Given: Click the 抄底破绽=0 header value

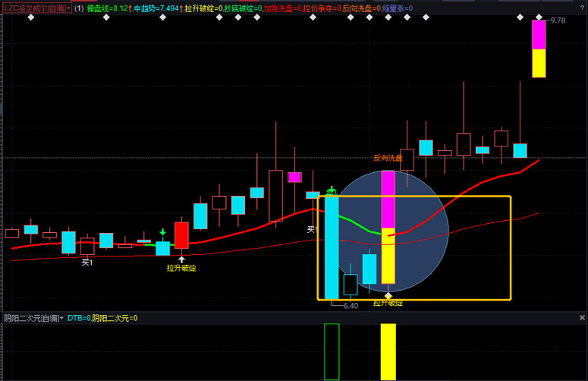Looking at the screenshot, I should 244,8.
